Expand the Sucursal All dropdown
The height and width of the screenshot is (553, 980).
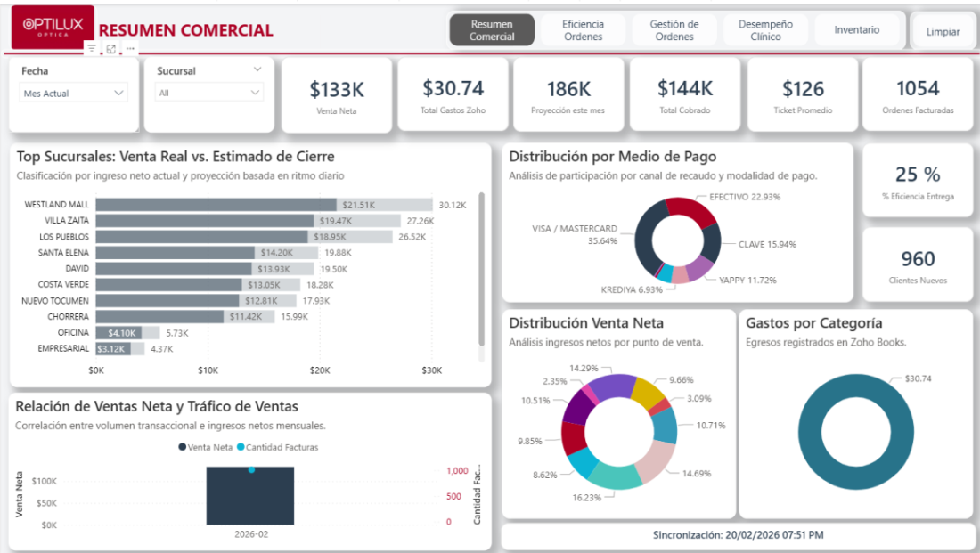pos(208,93)
